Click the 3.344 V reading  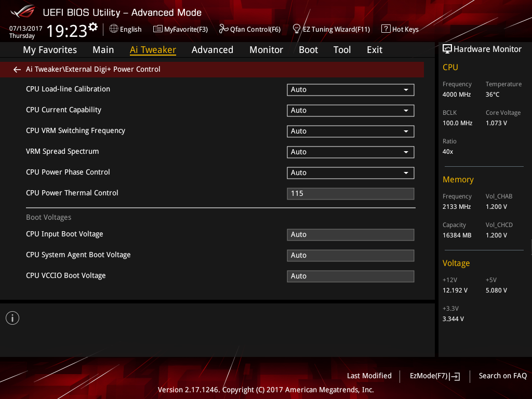tap(453, 319)
